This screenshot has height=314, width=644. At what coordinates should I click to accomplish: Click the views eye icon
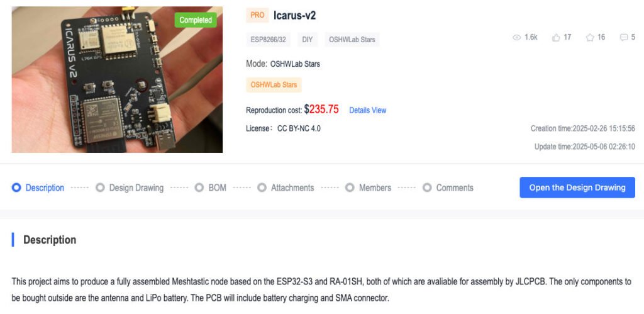coord(517,38)
